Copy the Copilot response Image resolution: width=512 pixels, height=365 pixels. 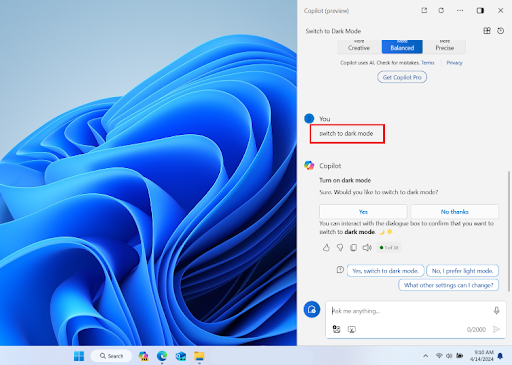click(353, 247)
